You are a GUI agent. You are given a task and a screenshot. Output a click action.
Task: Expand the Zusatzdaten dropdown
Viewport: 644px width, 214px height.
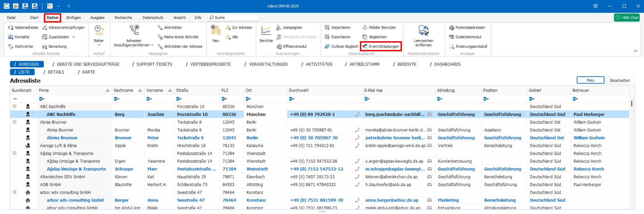[74, 37]
